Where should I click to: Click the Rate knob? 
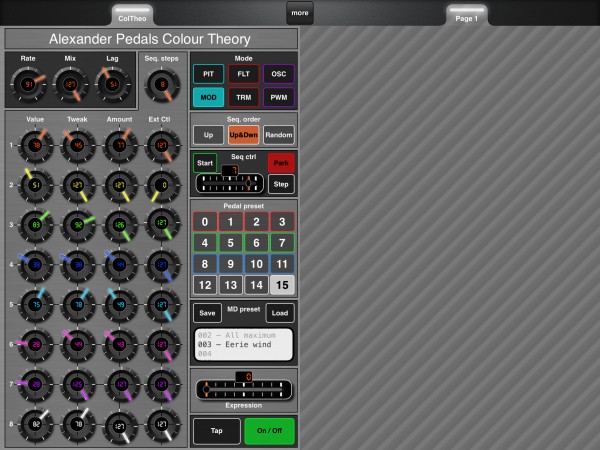coord(28,84)
